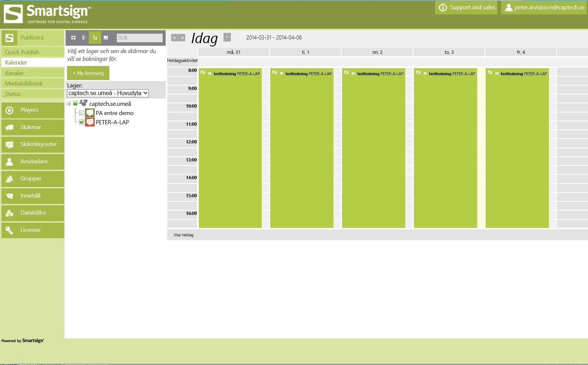Click in the Sök search field
Image resolution: width=588 pixels, height=365 pixels.
pyautogui.click(x=140, y=38)
